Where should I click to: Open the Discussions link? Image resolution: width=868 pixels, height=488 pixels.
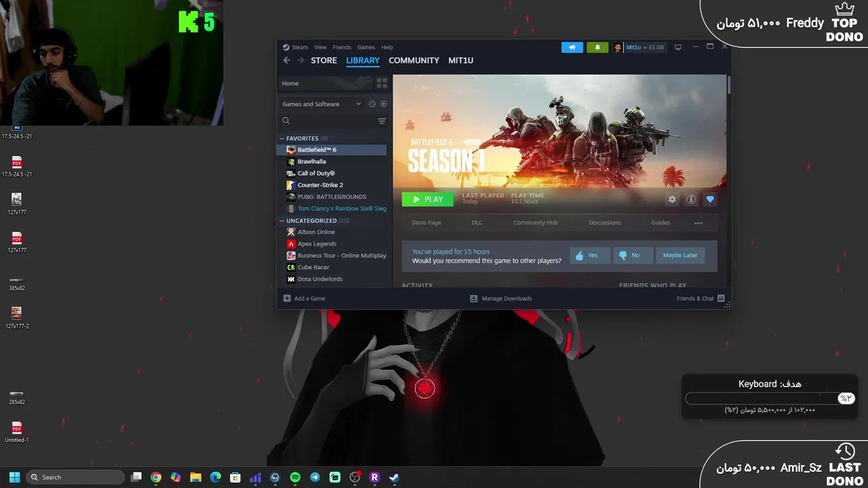click(605, 223)
